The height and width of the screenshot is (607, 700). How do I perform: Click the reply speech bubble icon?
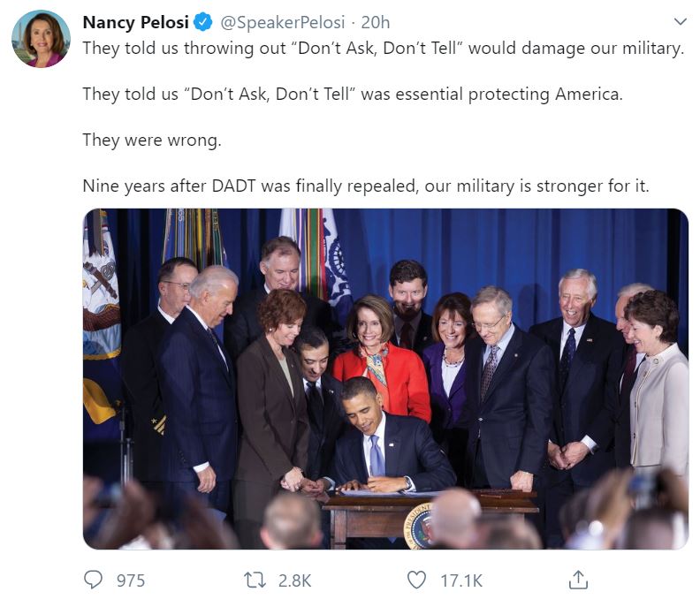click(x=93, y=580)
